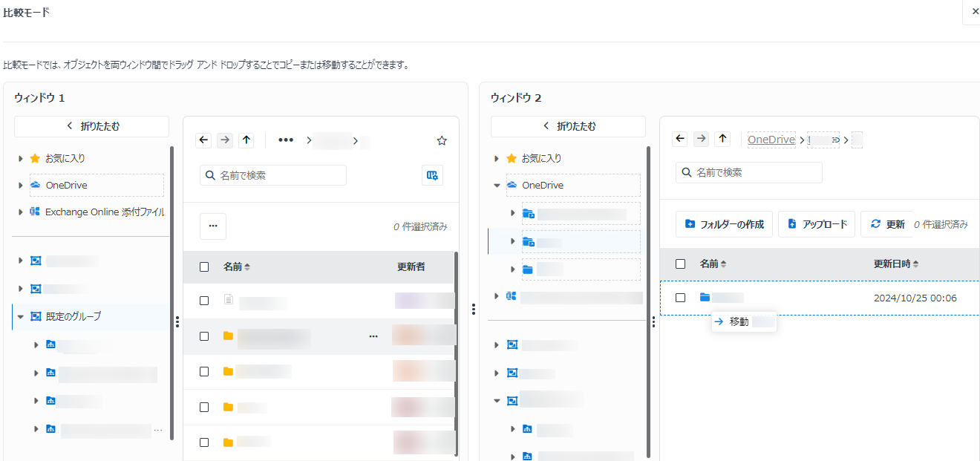Click the breadcrumb ellipsis in ウィンドウ 1
Screen dimensions: 980x461
(x=286, y=140)
